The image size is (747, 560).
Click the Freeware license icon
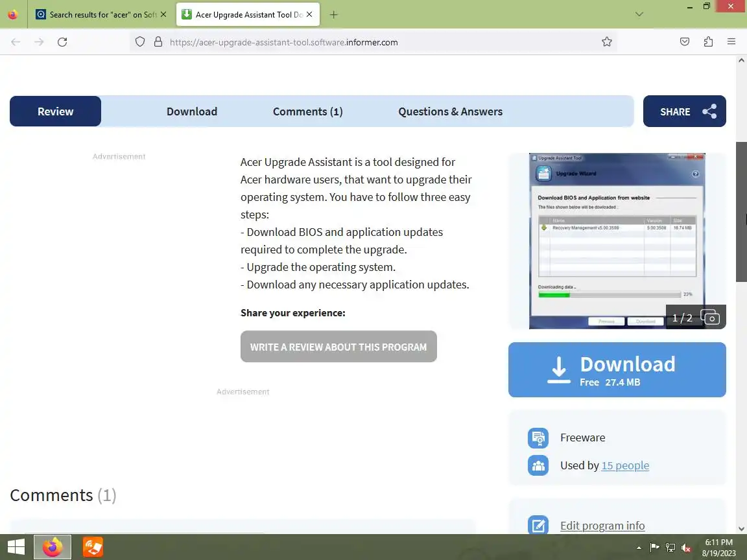click(x=538, y=438)
